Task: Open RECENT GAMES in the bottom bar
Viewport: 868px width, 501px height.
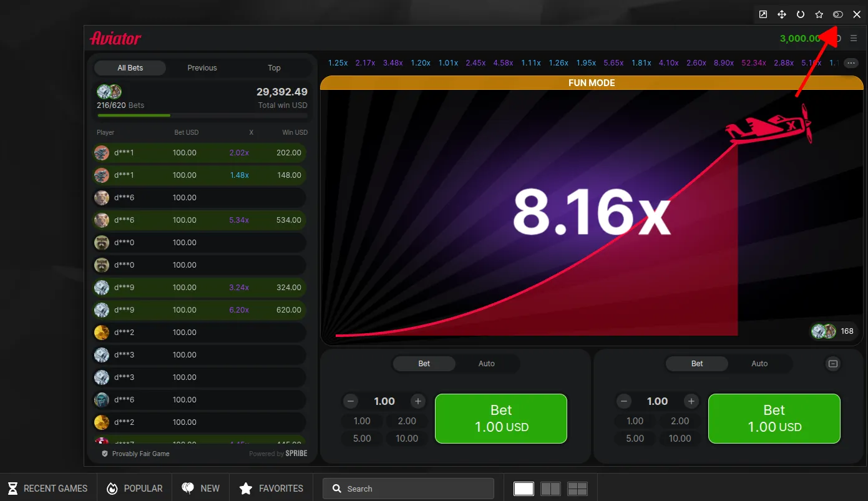Action: 47,489
